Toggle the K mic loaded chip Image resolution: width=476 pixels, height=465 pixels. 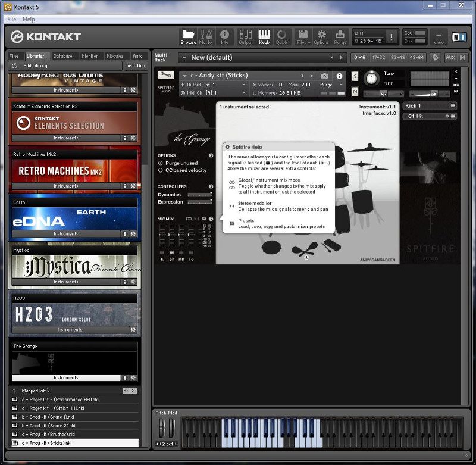click(x=162, y=252)
